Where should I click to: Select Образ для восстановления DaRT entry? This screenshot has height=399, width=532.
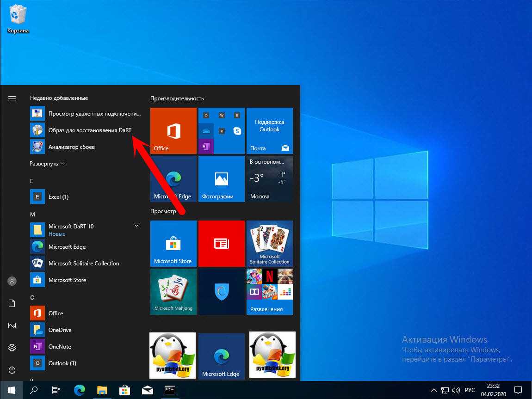pyautogui.click(x=90, y=130)
